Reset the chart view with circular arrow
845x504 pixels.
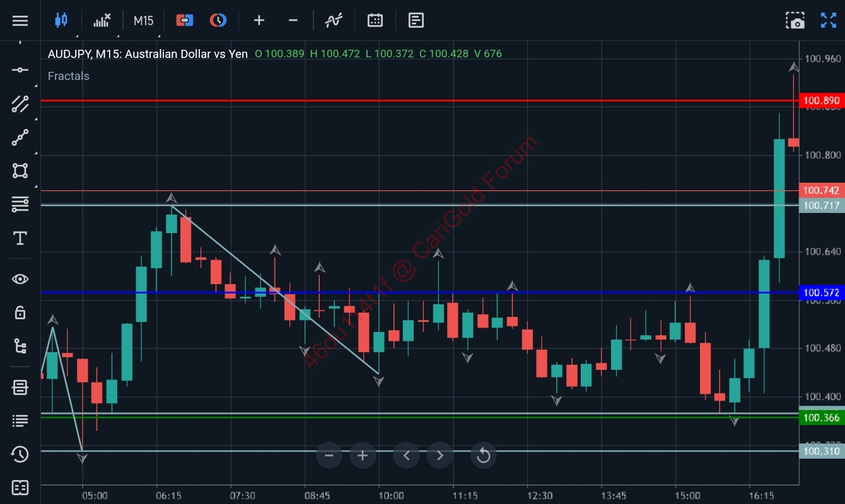(484, 455)
